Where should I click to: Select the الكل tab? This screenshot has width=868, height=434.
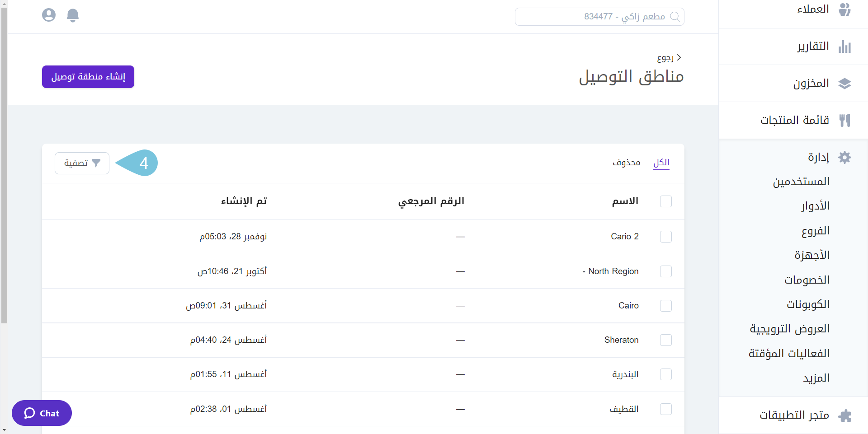click(x=661, y=163)
